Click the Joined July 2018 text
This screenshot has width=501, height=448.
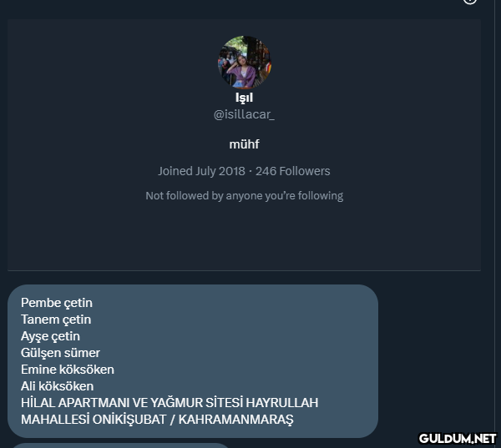click(201, 172)
